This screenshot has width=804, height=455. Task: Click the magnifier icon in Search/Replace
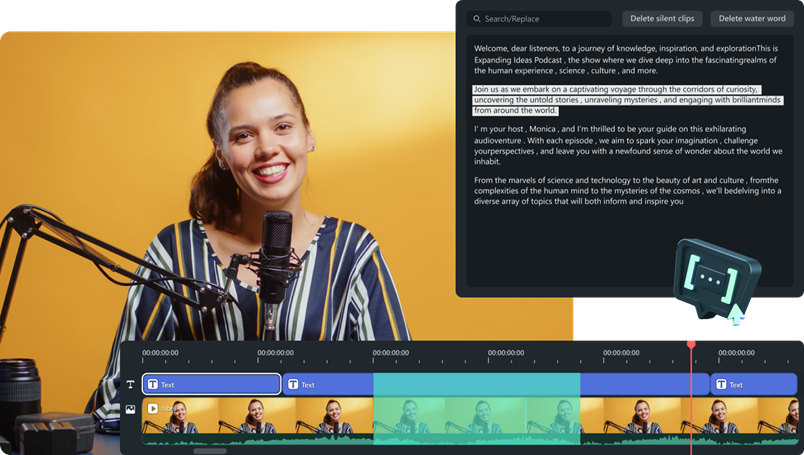[477, 19]
